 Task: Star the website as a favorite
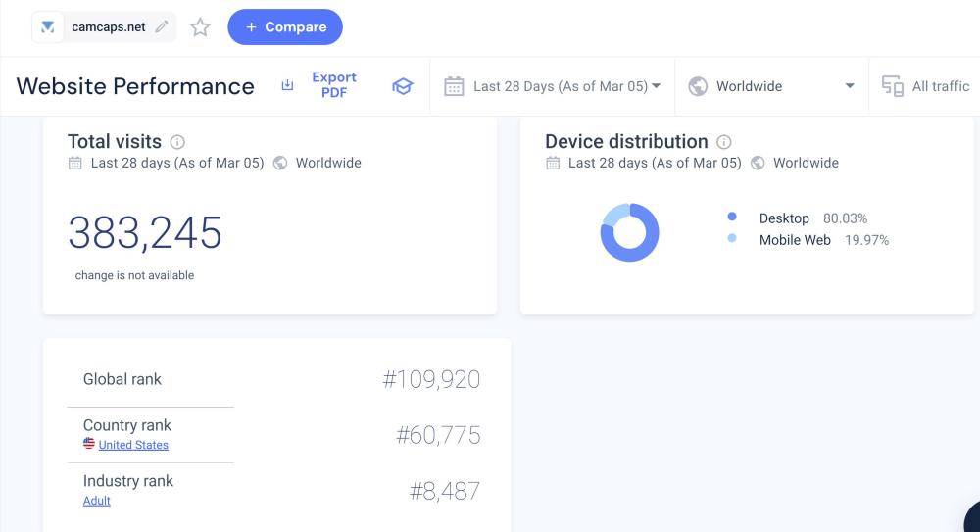coord(200,27)
